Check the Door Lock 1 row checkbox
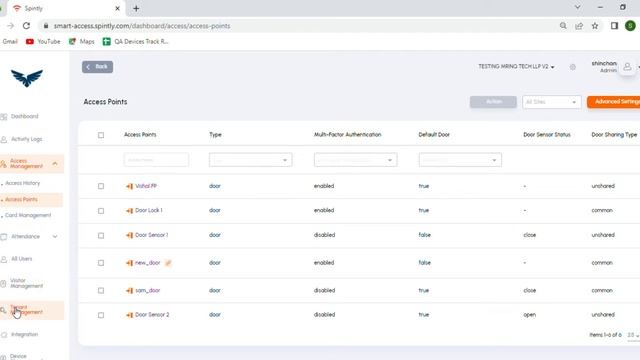Screen dimensions: 640x360 click(101, 211)
